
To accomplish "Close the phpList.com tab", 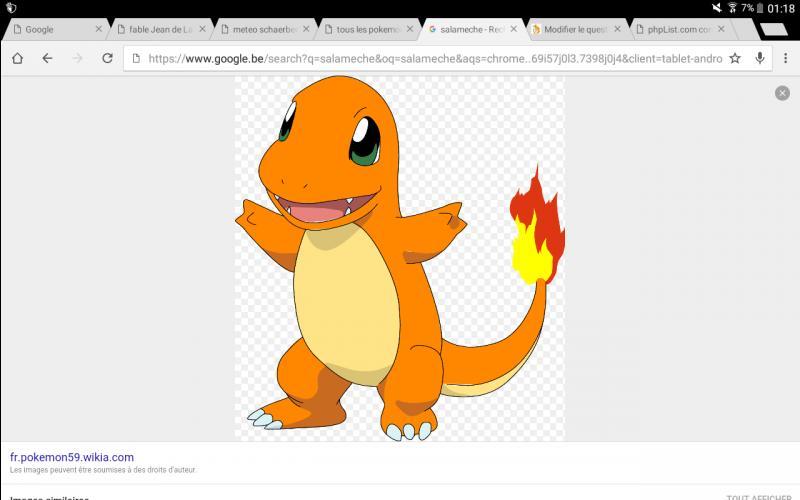I will pyautogui.click(x=721, y=29).
